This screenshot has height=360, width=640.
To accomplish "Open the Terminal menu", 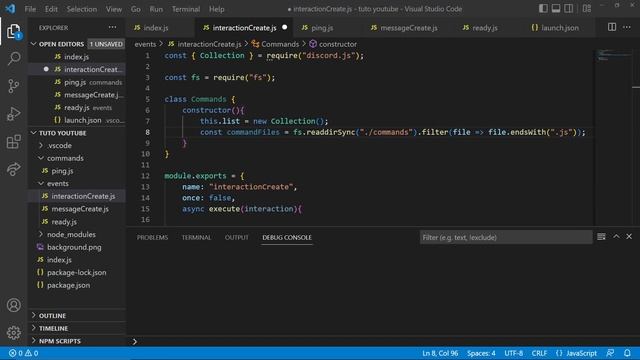I will [x=186, y=9].
